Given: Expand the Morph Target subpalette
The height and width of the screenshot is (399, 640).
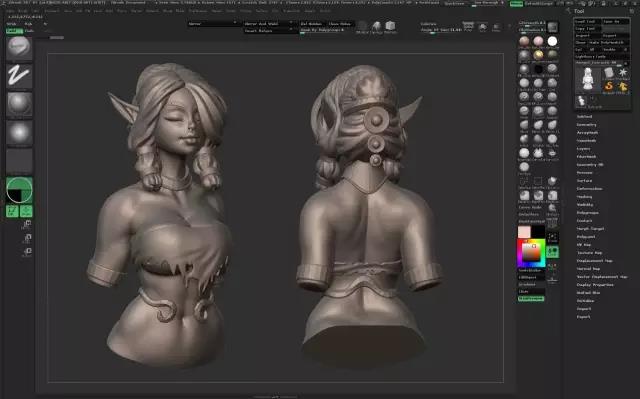Looking at the screenshot, I should click(590, 229).
